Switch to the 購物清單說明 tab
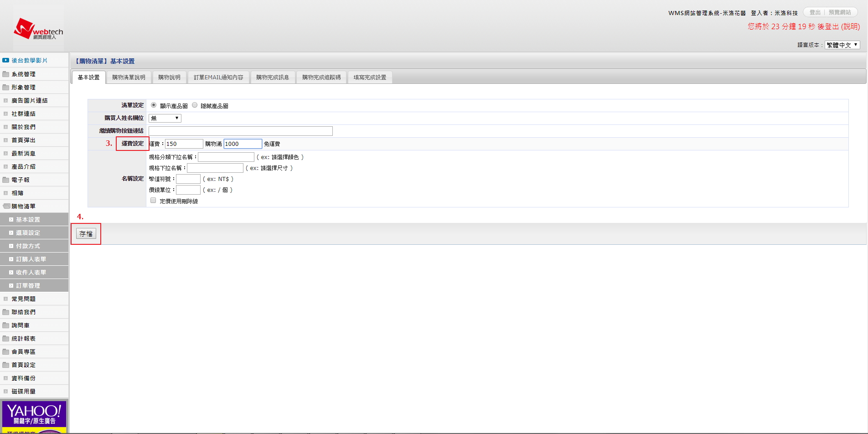Image resolution: width=868 pixels, height=434 pixels. (x=129, y=77)
